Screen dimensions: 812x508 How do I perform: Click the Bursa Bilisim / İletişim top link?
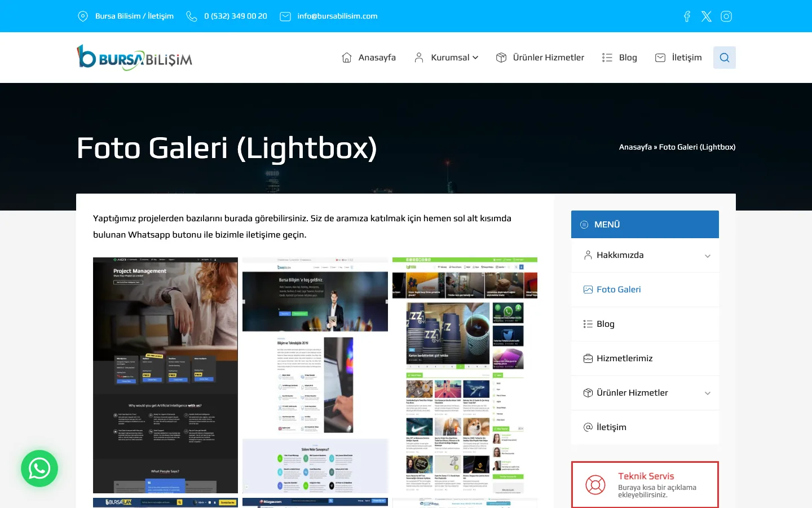(134, 16)
